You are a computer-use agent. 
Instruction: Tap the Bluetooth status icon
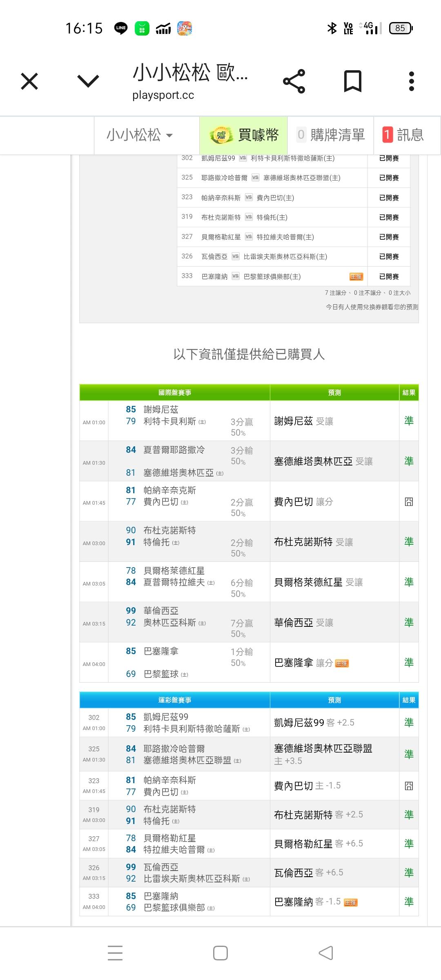tap(332, 28)
